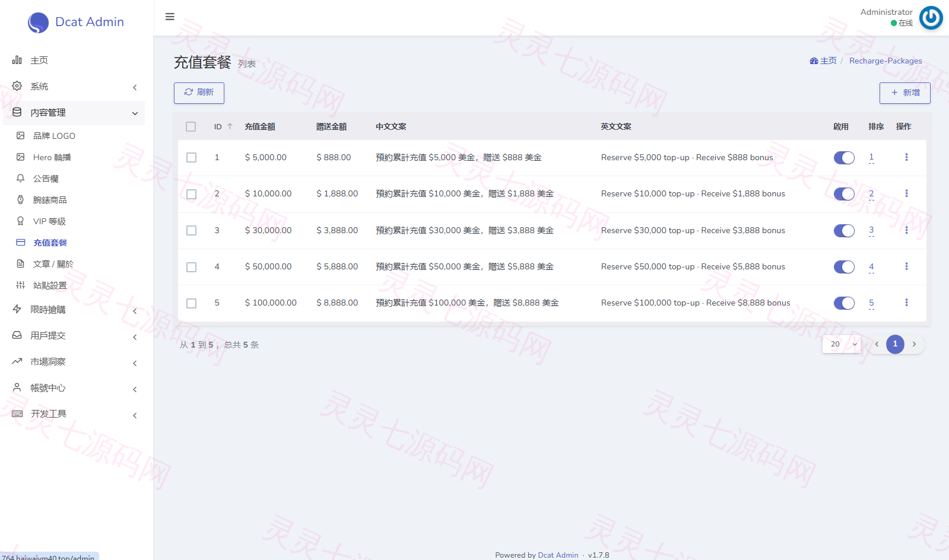Viewport: 949px width, 560px height.
Task: Expand the 帳號中心 menu chevron
Action: coord(135,389)
